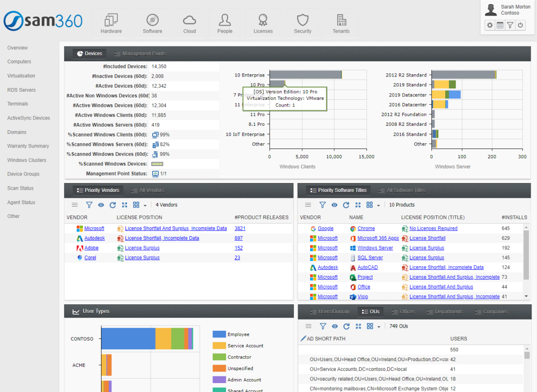Screen dimensions: 537x392
Task: Click the CONTOSO bar in User Types chart
Action: pos(130,339)
